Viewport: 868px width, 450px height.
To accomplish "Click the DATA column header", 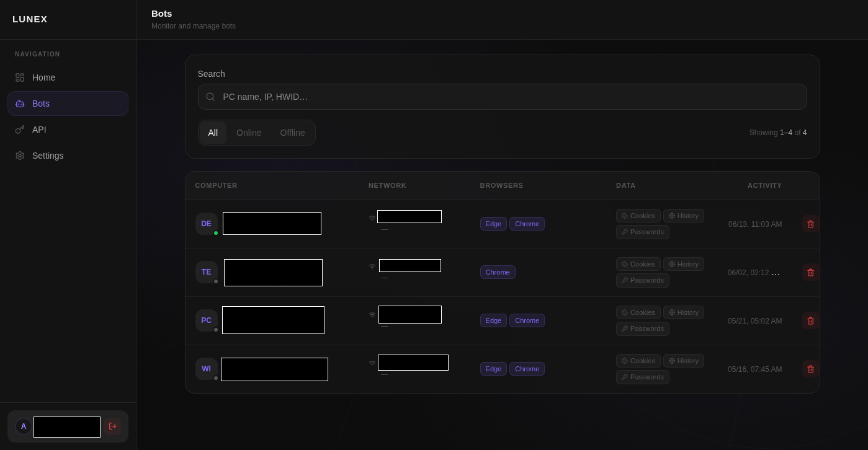I will [x=626, y=185].
